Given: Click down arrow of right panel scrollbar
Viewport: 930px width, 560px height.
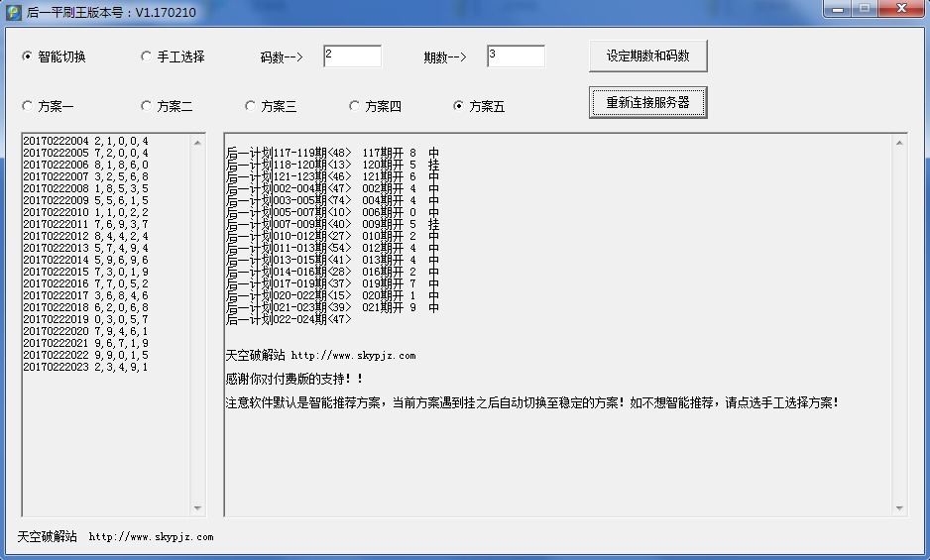Looking at the screenshot, I should coord(899,508).
